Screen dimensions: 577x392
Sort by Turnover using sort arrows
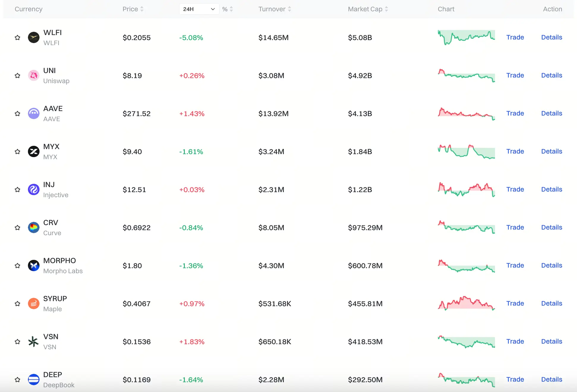pos(289,9)
